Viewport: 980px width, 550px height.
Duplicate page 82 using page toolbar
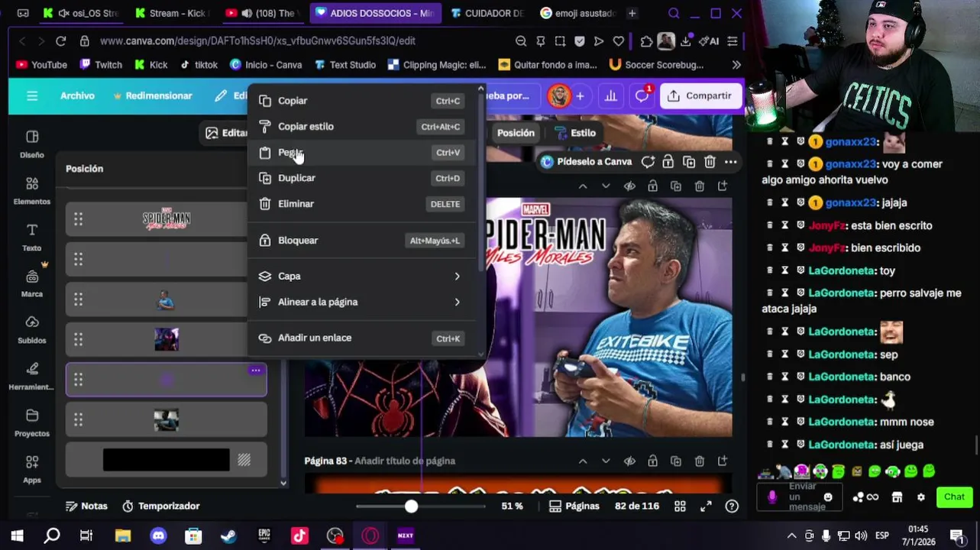pyautogui.click(x=676, y=186)
